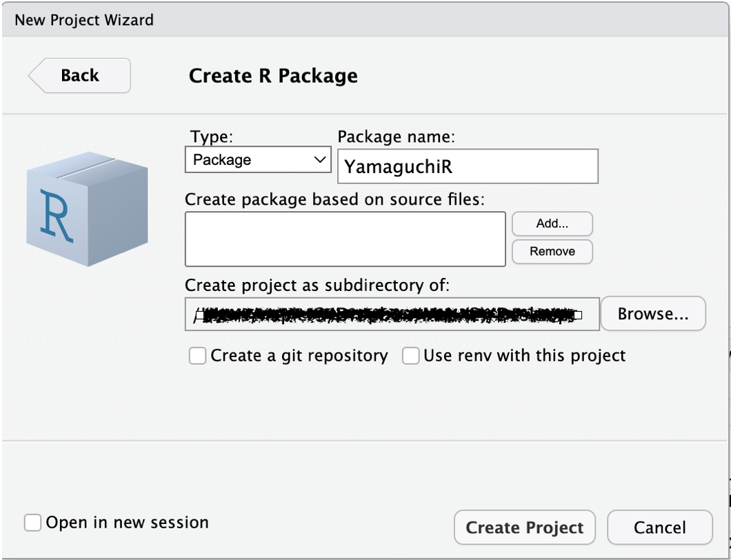Go back using the Back arrow button
The height and width of the screenshot is (560, 731).
click(79, 75)
